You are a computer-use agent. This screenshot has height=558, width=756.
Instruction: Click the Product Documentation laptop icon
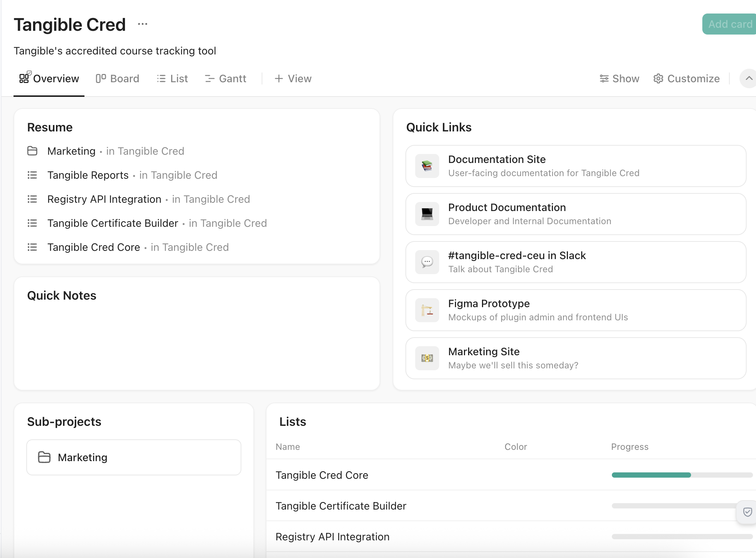click(x=427, y=214)
